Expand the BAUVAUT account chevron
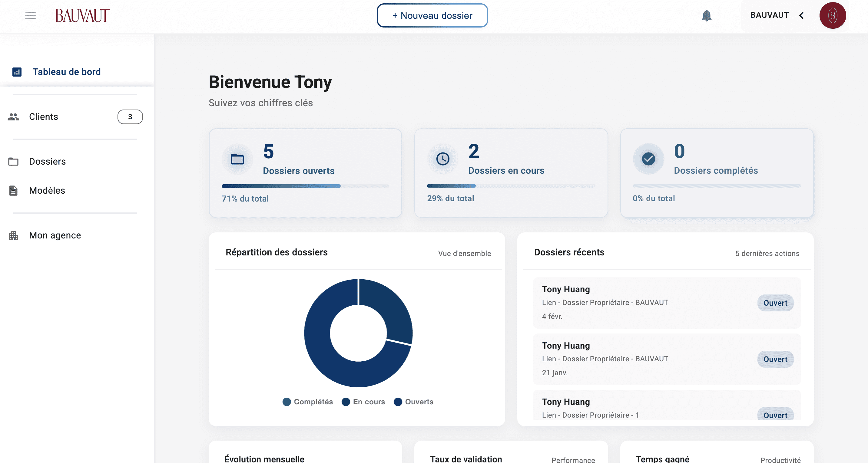 click(802, 15)
